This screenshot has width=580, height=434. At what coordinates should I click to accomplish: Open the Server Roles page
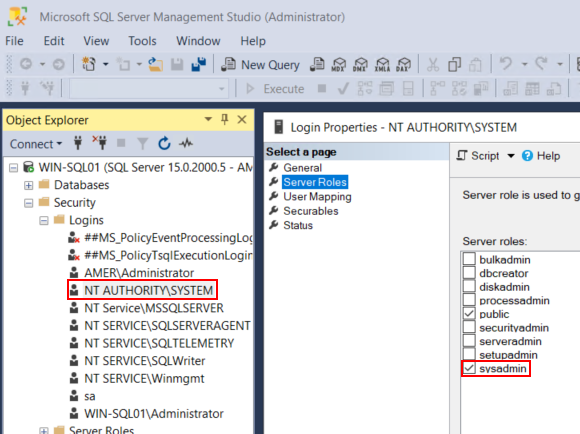(315, 182)
